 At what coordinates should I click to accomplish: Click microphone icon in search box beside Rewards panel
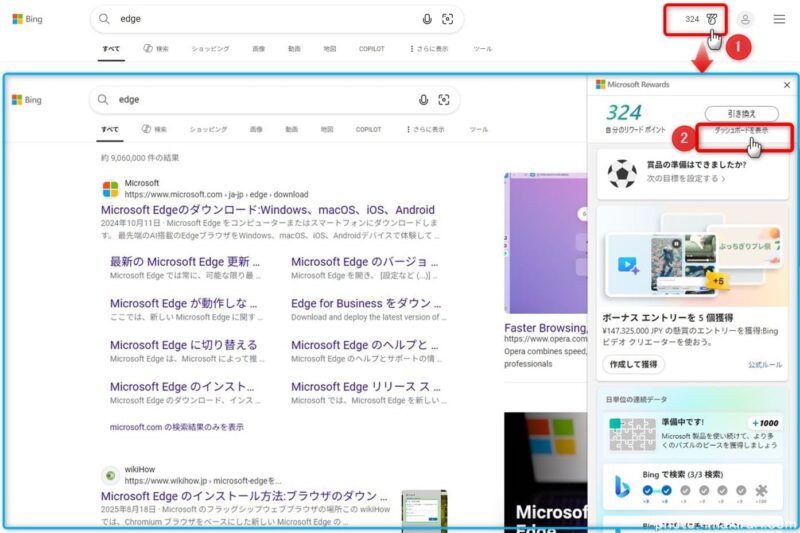pos(423,100)
